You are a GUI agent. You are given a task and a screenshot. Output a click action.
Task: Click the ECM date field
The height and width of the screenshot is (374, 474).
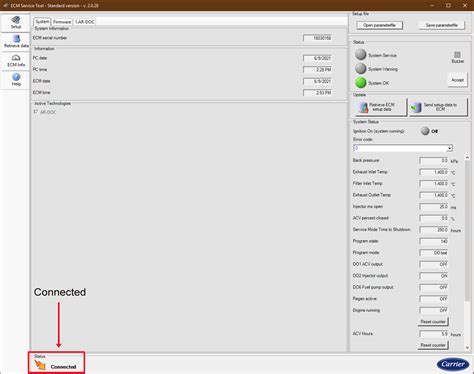coord(317,81)
